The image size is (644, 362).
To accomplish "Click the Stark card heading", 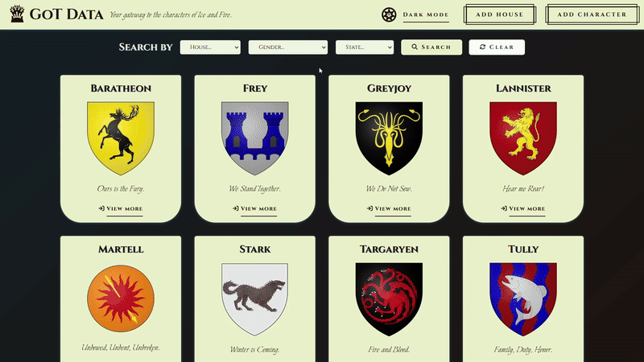I will coord(255,249).
